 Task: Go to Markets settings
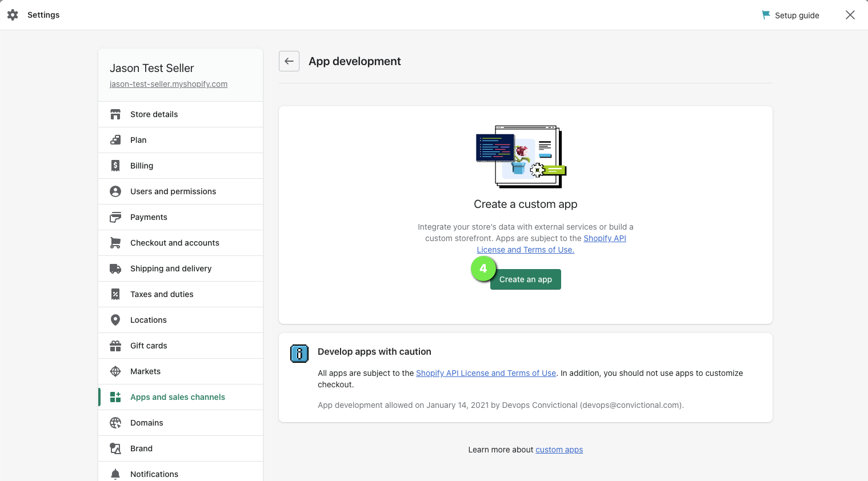tap(181, 371)
